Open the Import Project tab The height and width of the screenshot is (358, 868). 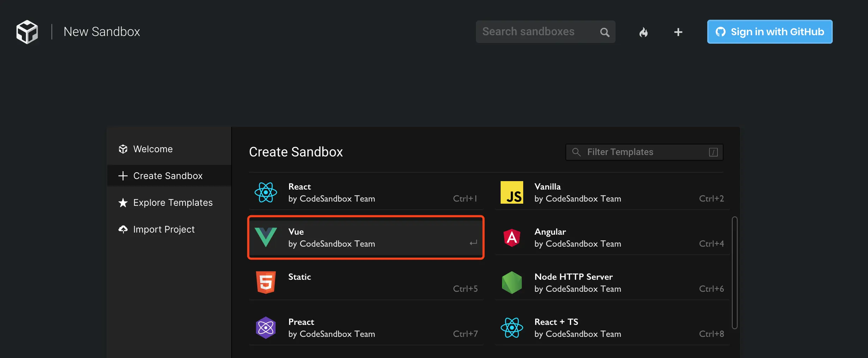[164, 229]
